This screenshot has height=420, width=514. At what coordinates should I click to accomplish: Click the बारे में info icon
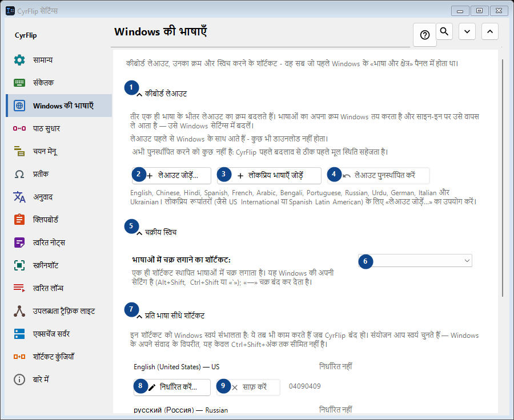(19, 379)
